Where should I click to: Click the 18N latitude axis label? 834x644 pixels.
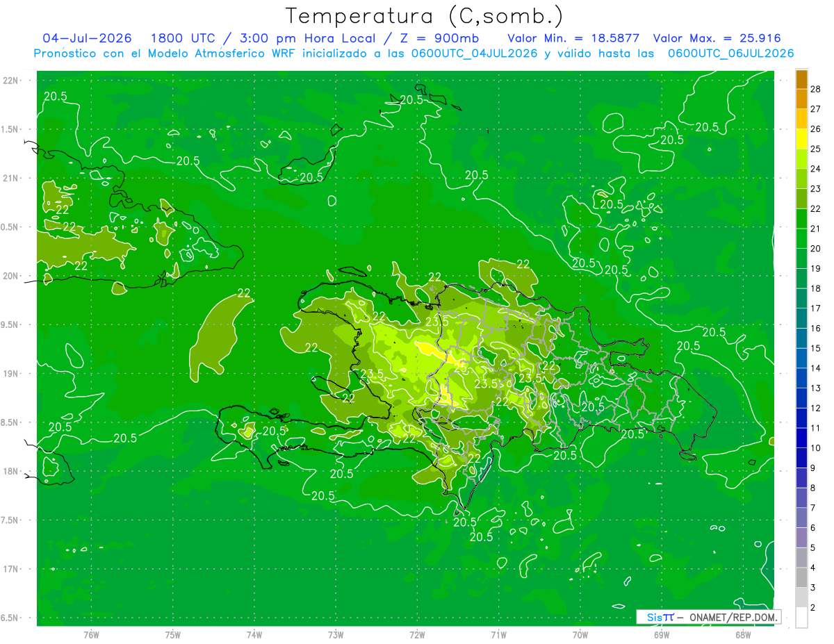tap(10, 471)
